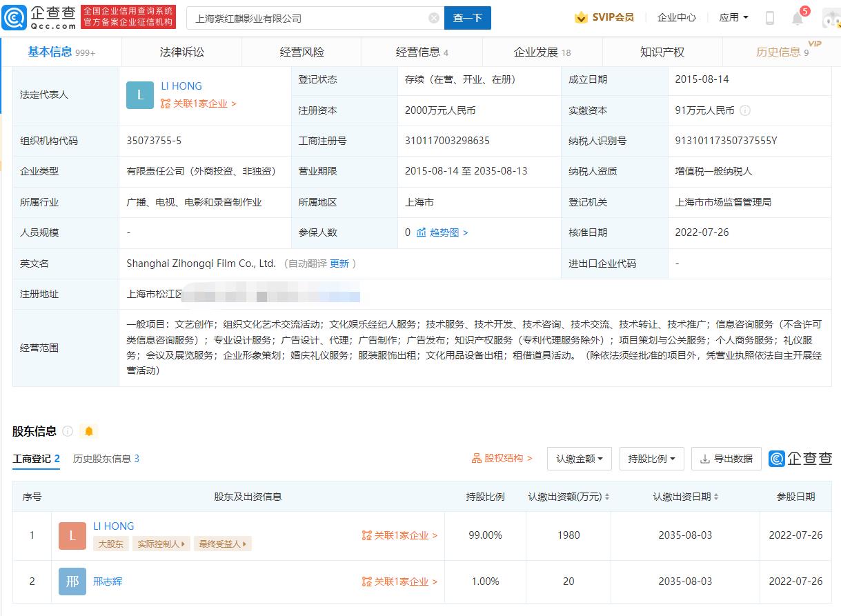
Task: Open shareholder 邢志辉's link
Action: (108, 582)
